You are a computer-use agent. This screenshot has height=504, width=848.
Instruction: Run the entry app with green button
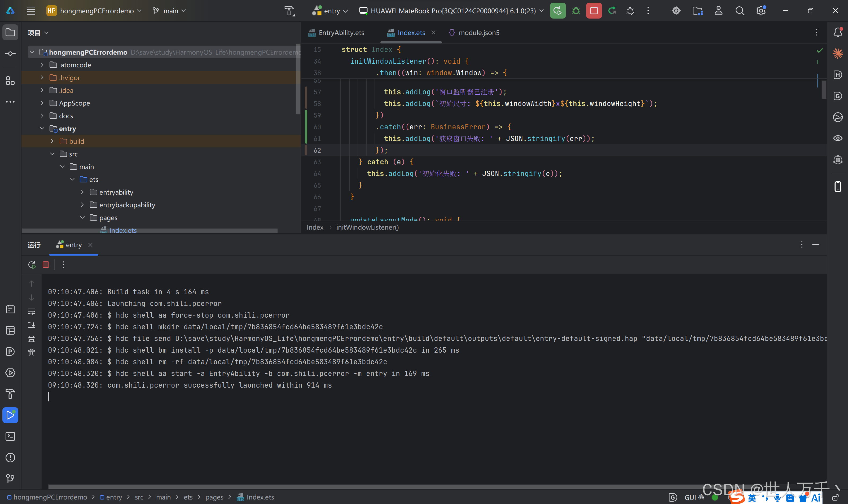point(557,11)
